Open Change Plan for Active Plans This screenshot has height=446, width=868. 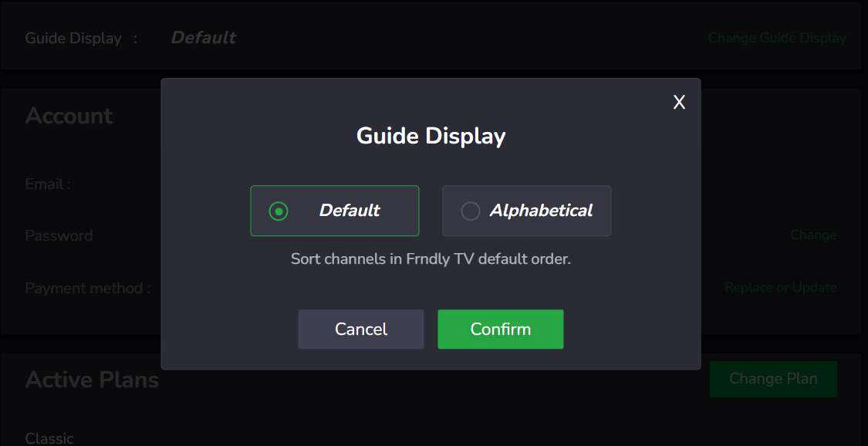tap(773, 379)
